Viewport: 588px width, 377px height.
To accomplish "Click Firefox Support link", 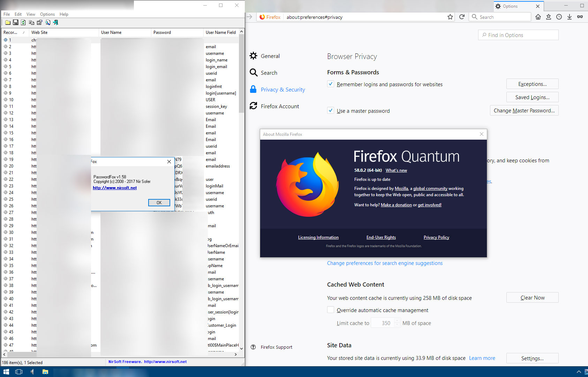I will tap(272, 347).
